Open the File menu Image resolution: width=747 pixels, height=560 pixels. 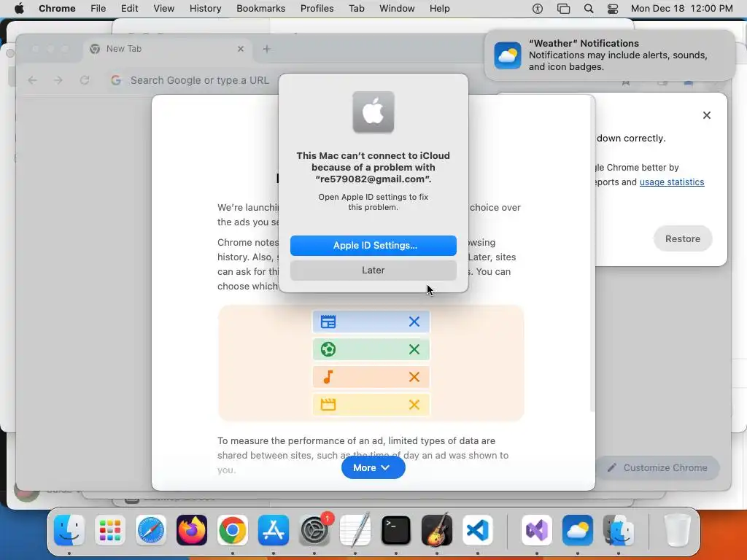98,9
